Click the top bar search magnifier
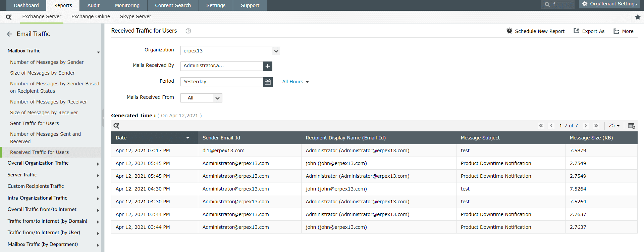Viewport: 644px width, 252px height. pyautogui.click(x=547, y=4)
